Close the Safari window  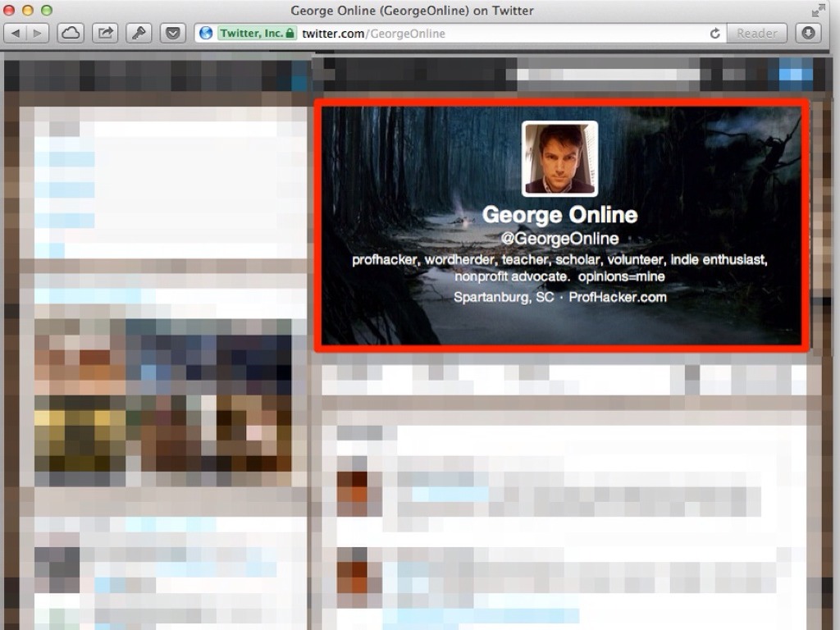coord(9,11)
